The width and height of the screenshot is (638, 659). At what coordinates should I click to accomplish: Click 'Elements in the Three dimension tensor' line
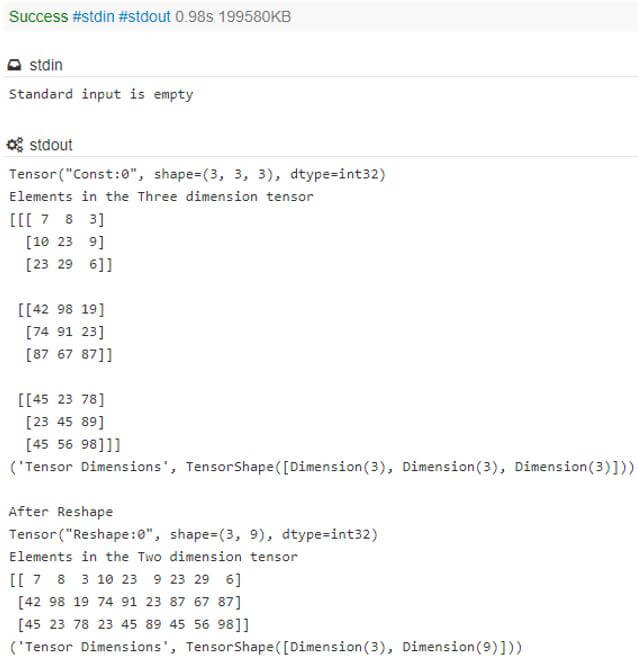[161, 196]
